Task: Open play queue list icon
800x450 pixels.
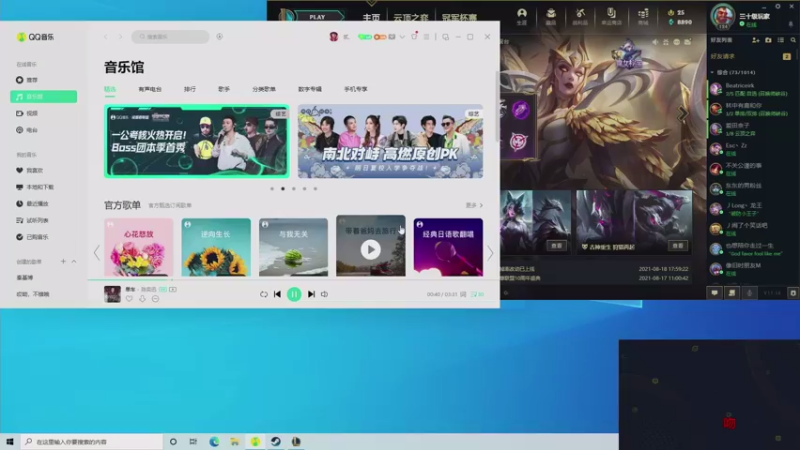Action: click(478, 294)
